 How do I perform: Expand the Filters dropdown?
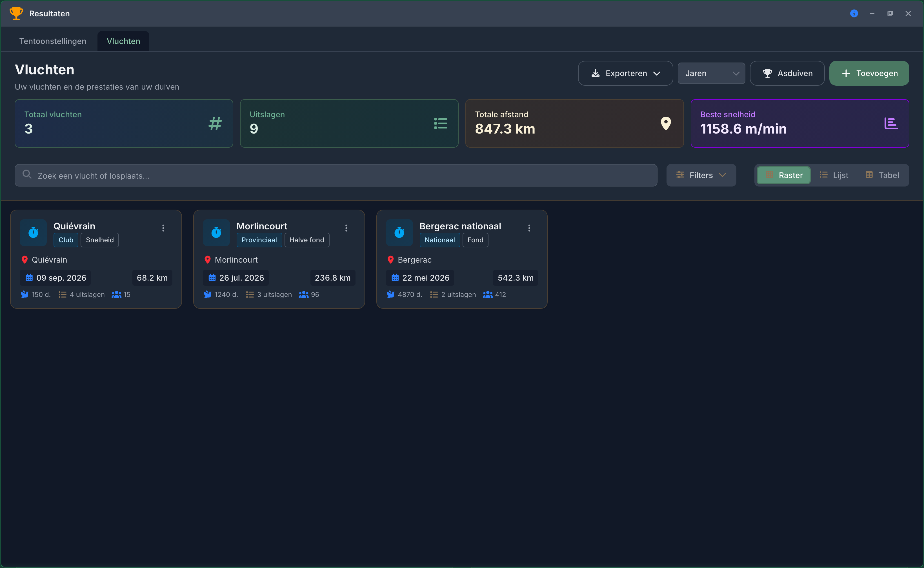click(701, 175)
